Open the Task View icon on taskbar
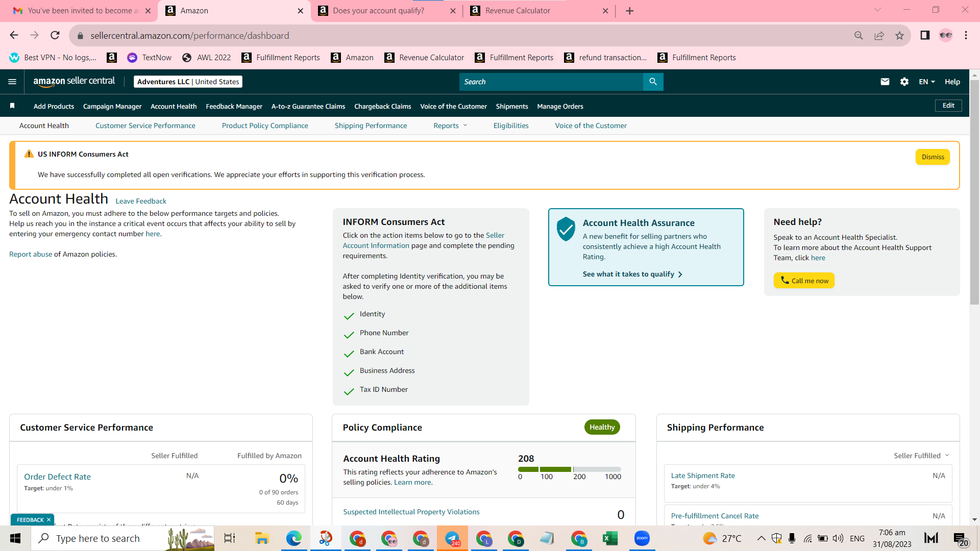Screen dimensions: 980x551 (x=230, y=538)
